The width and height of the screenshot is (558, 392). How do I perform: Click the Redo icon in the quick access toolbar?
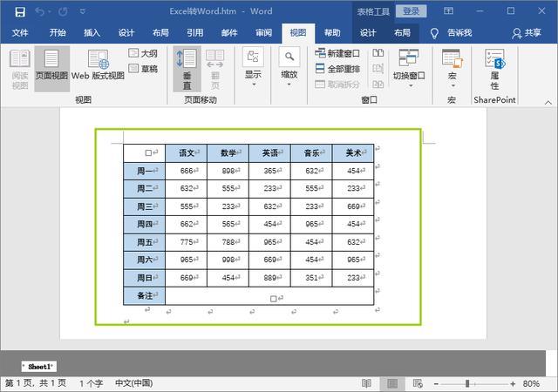tap(63, 11)
